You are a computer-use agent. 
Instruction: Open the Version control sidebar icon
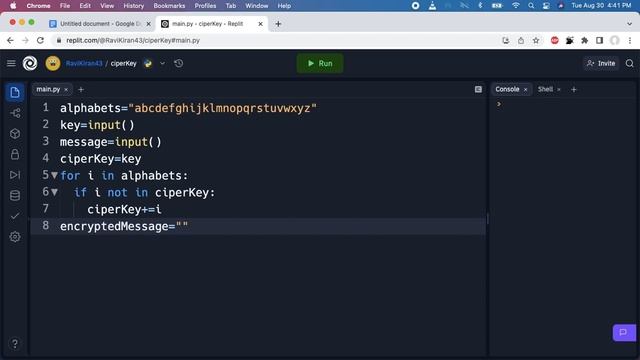pos(15,113)
